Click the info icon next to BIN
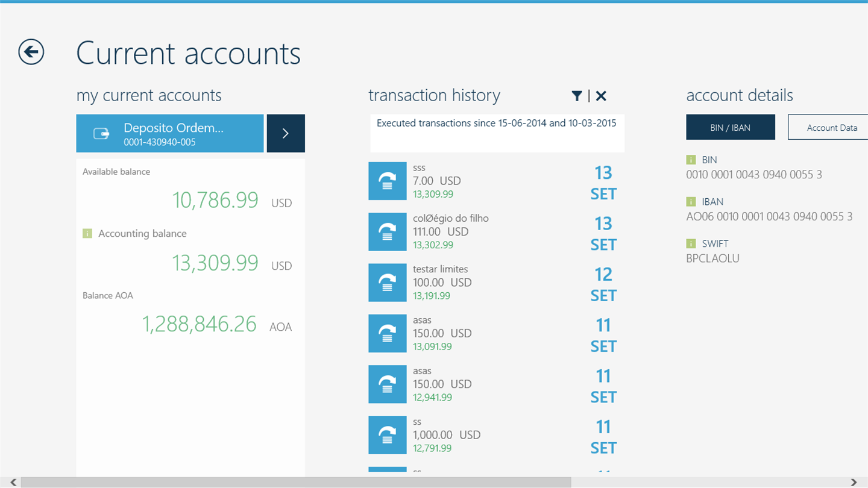This screenshot has width=868, height=488. (691, 160)
